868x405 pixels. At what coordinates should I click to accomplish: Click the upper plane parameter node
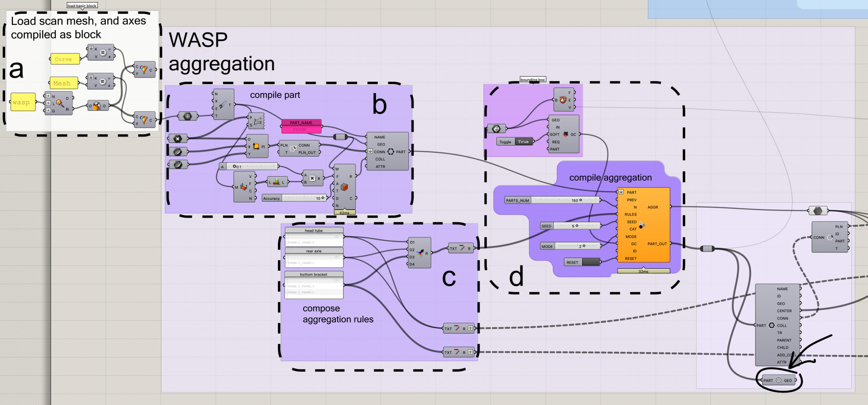click(178, 151)
